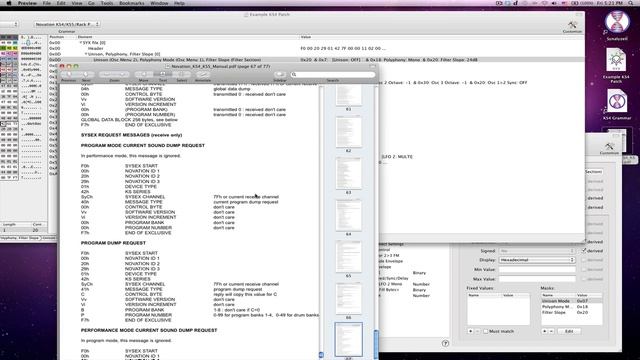
Task: Click the help question mark button
Action: pyautogui.click(x=445, y=344)
